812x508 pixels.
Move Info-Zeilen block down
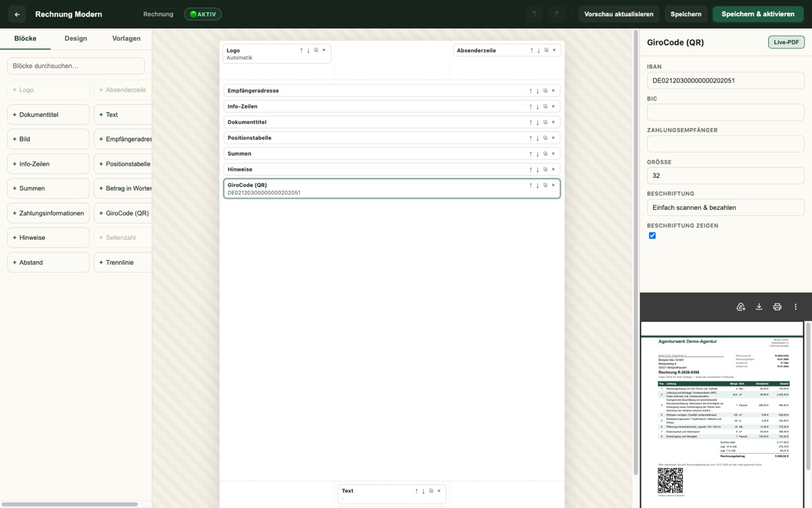pos(538,106)
